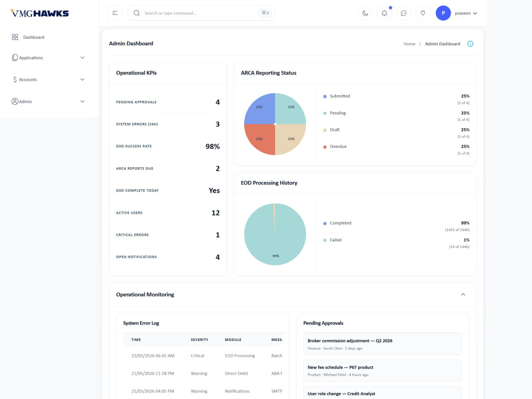Click the Applications document icon

(14, 57)
